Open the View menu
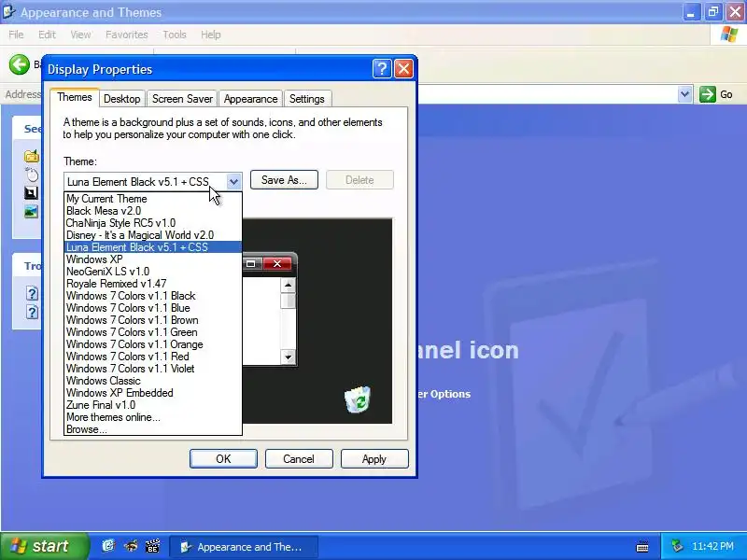 (80, 35)
